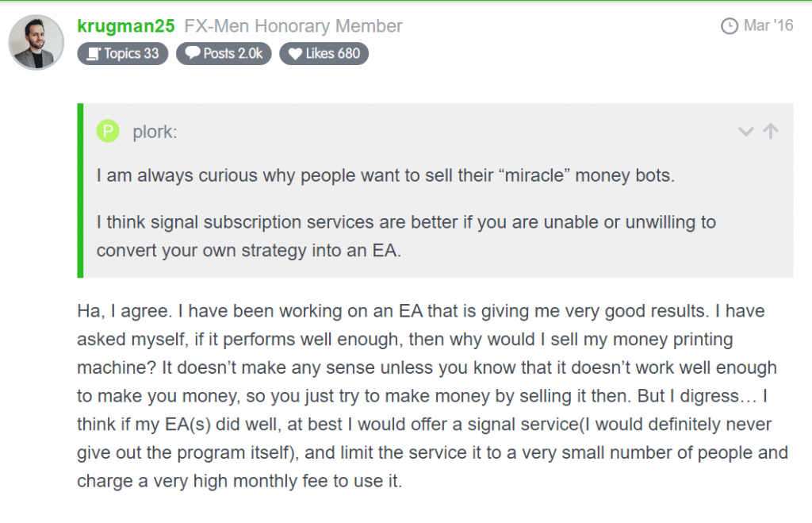
Task: Click the plork: quoted author name
Action: [155, 132]
